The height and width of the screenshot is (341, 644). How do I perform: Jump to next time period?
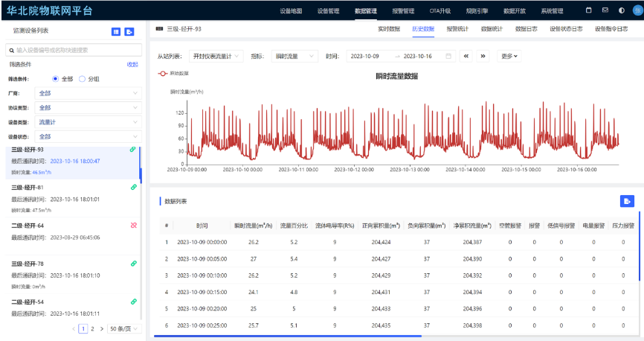483,56
